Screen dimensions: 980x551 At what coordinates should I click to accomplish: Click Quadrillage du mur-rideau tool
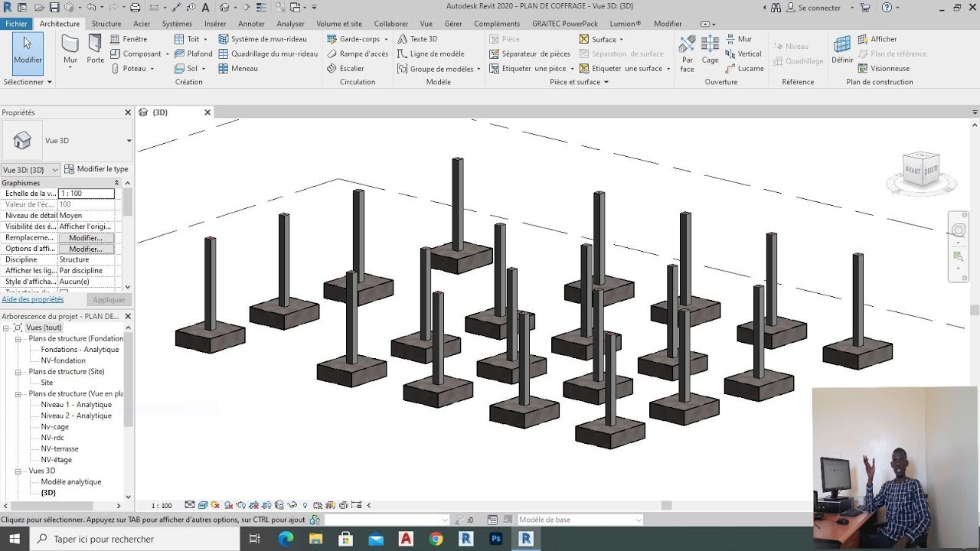(268, 54)
